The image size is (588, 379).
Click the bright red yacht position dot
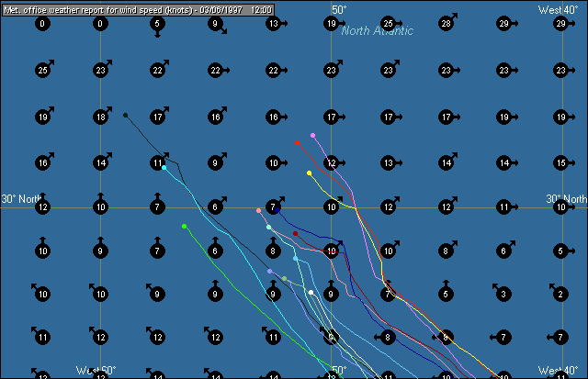(x=298, y=142)
